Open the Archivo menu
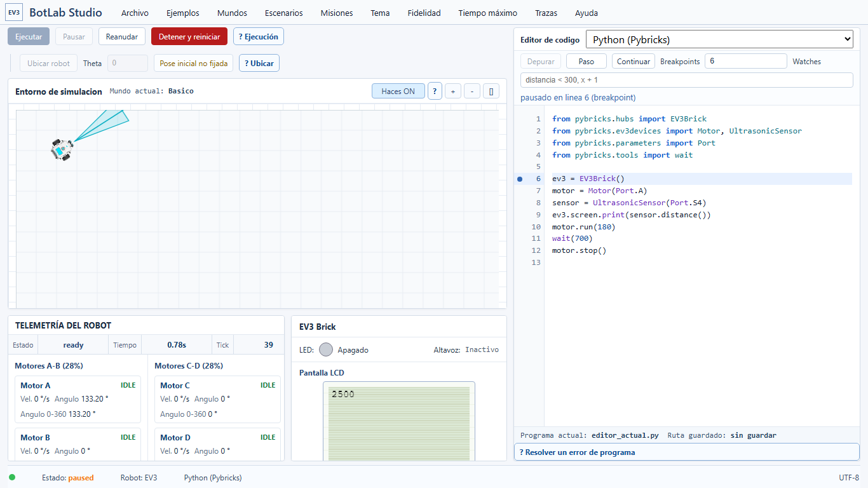 (135, 13)
